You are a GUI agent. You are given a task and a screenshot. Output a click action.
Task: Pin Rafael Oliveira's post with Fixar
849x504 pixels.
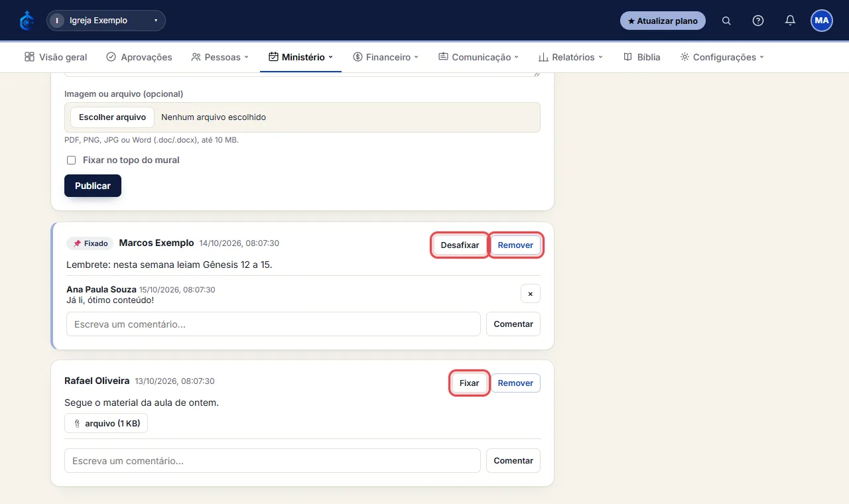469,383
